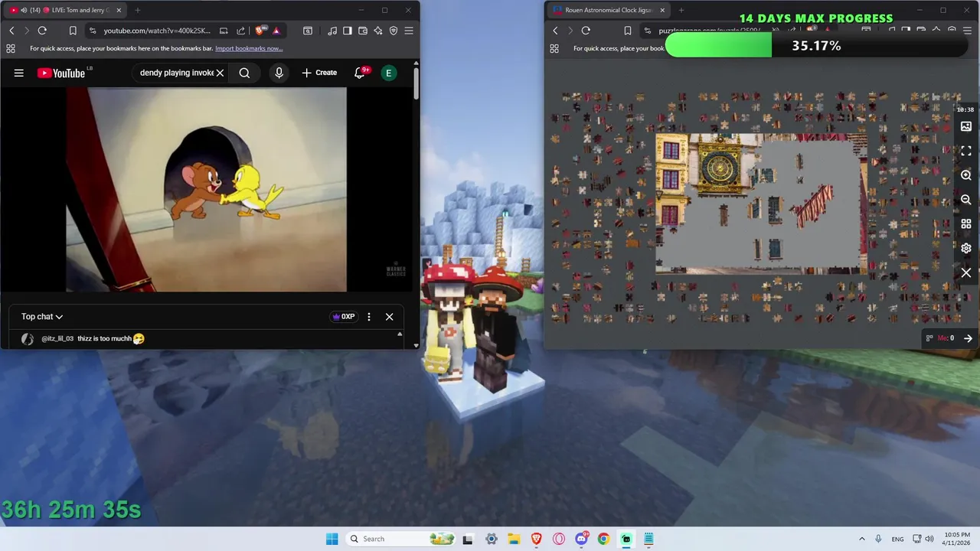Open the playlist music note icon in browser toolbar
Screen dimensions: 980x551
pos(332,31)
